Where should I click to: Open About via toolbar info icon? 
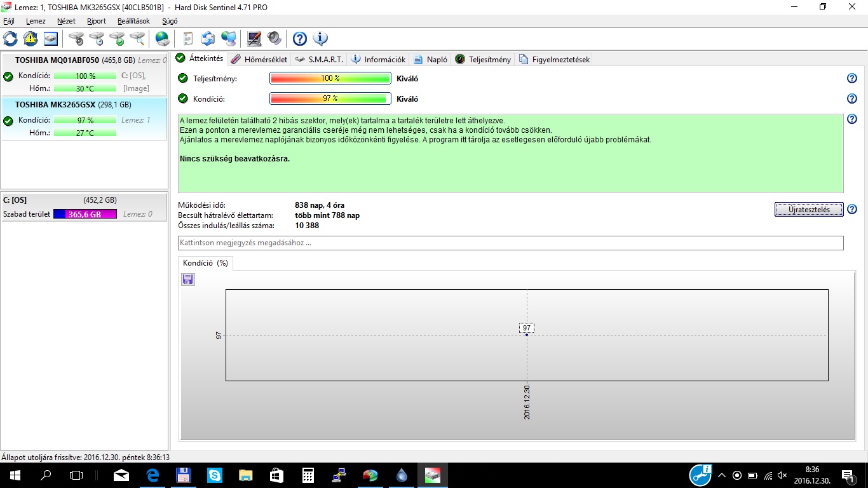click(320, 39)
